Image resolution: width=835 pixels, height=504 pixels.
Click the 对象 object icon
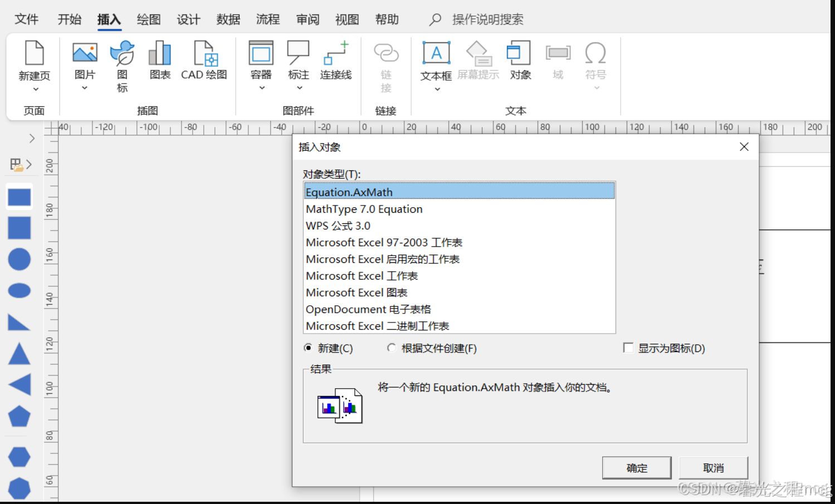point(519,53)
